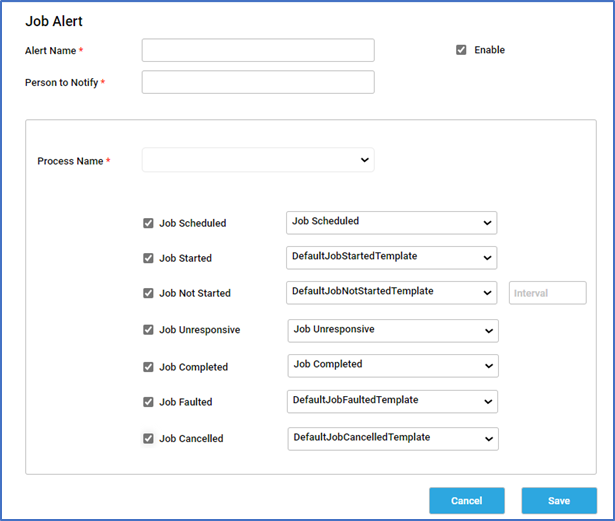Open the DefaultJobStartedTemplate dropdown
This screenshot has height=521, width=615.
pos(391,258)
